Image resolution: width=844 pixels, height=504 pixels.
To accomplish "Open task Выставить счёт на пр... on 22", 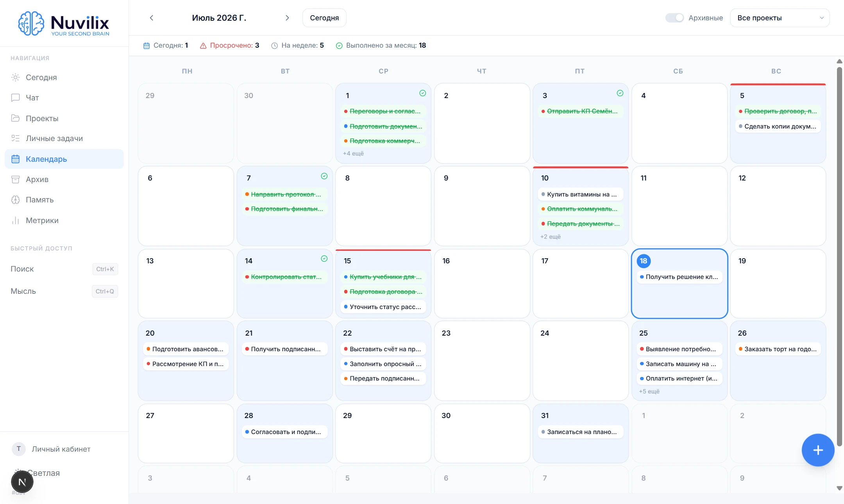I will (383, 349).
